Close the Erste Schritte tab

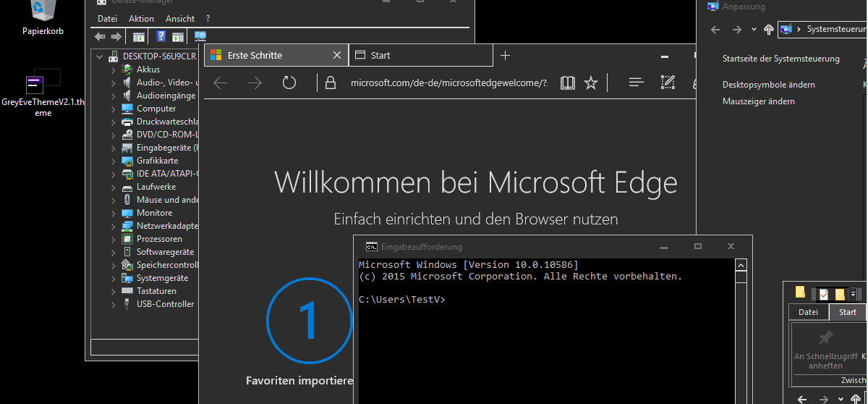coord(337,55)
